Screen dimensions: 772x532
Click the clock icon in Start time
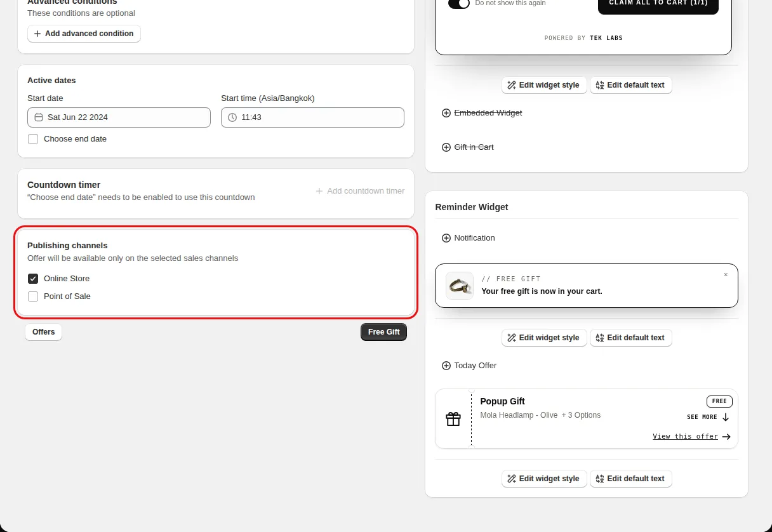pyautogui.click(x=232, y=117)
